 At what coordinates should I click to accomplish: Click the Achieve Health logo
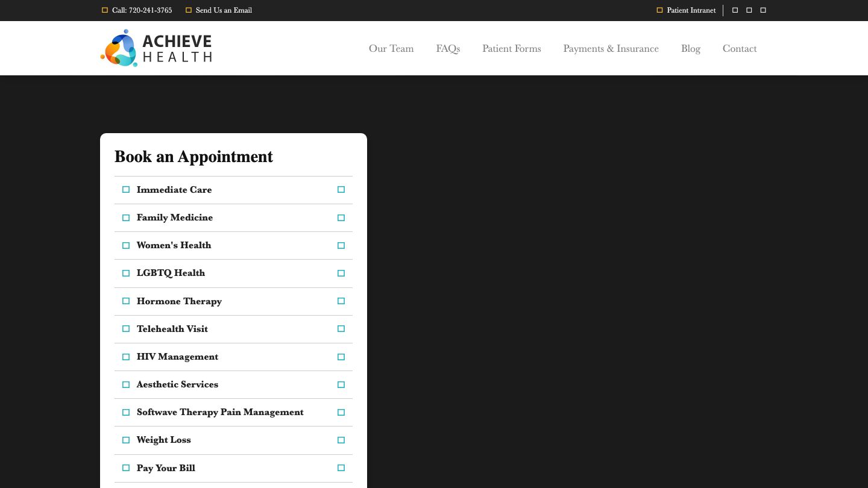pyautogui.click(x=156, y=48)
